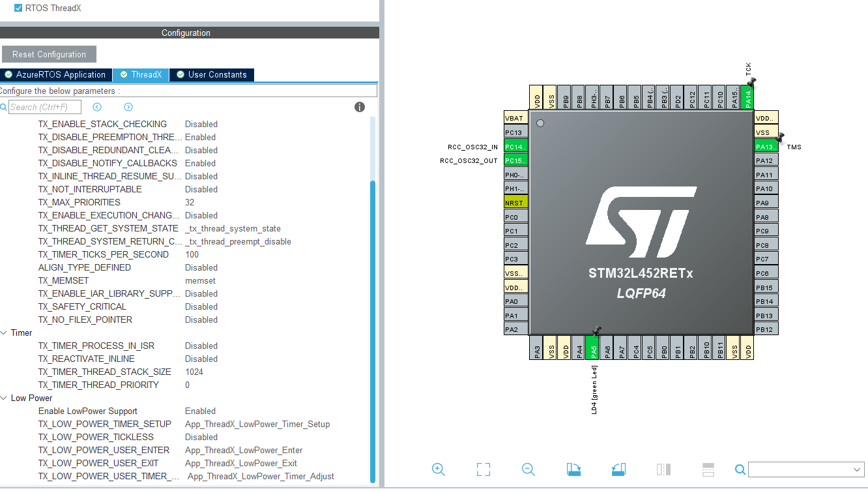Rotate the chip clockwise
This screenshot has width=868, height=491.
point(573,469)
